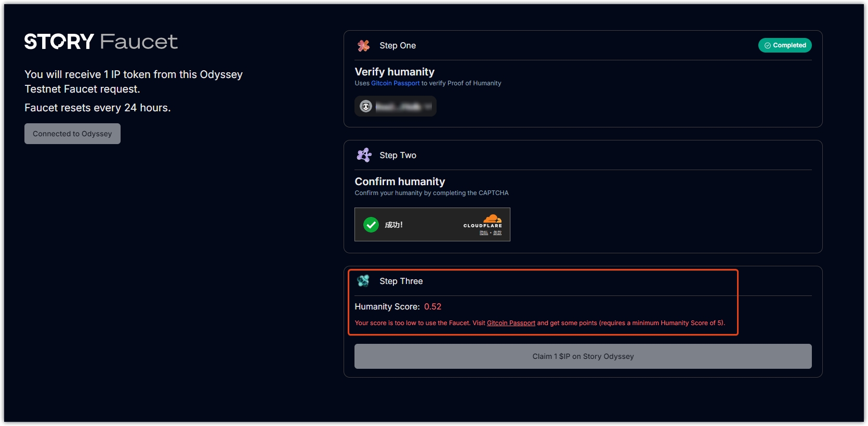Click the Cloudflare cloud logo
Screen dimensions: 868x426
(492, 219)
